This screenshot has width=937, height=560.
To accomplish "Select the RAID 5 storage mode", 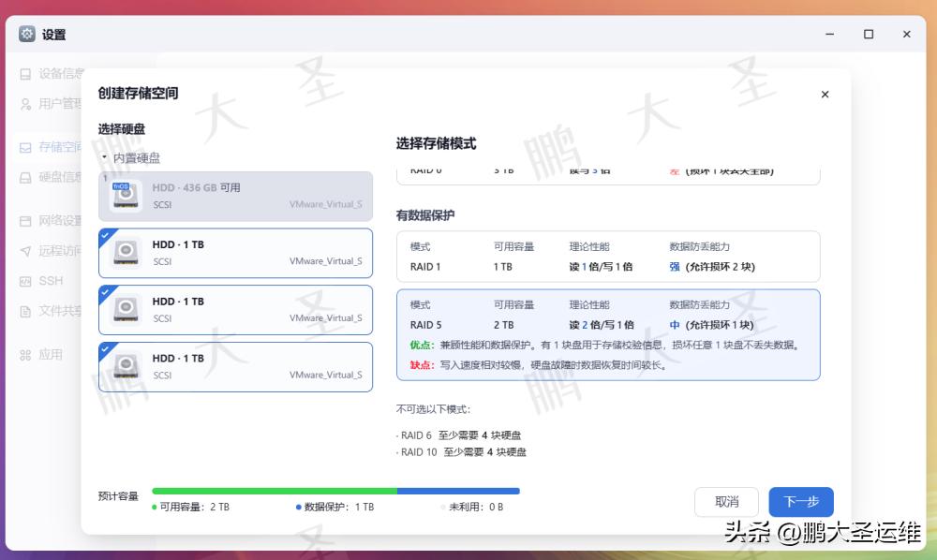I will (607, 334).
